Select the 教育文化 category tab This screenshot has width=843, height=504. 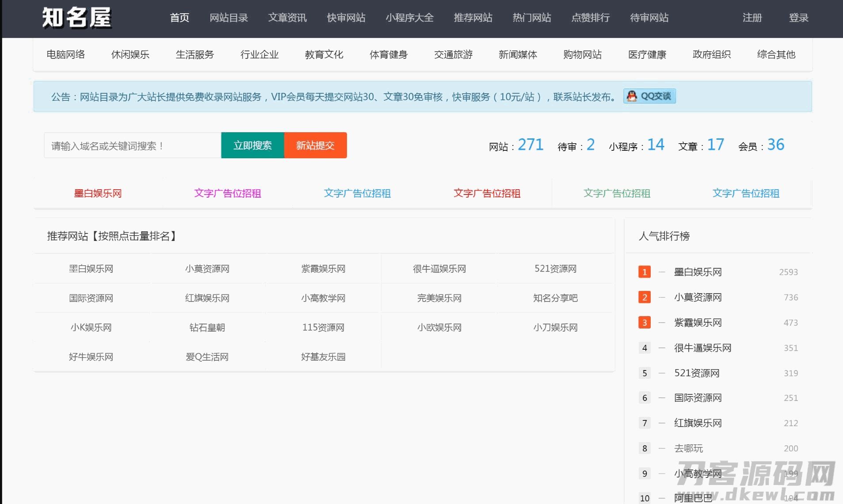click(324, 54)
